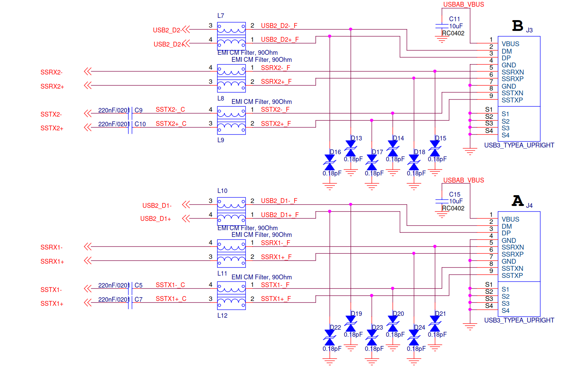Image resolution: width=588 pixels, height=384 pixels.
Task: Click the SSTXP pin name on J4
Action: [512, 276]
